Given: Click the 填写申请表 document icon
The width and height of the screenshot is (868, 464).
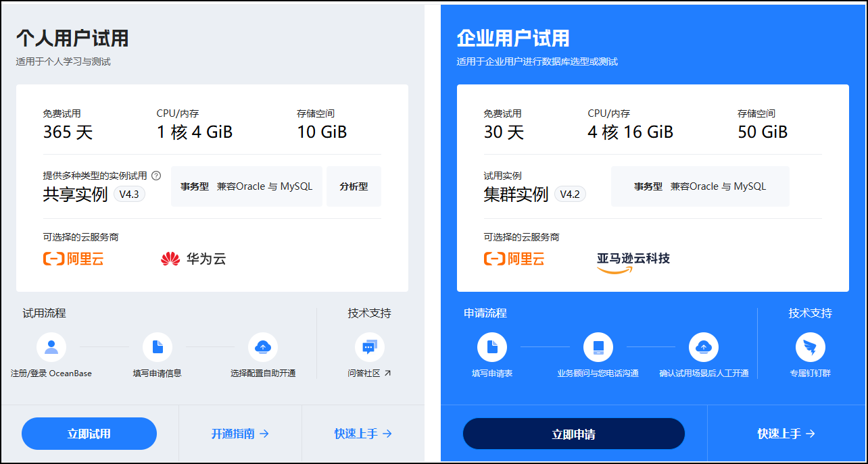Looking at the screenshot, I should pos(492,347).
